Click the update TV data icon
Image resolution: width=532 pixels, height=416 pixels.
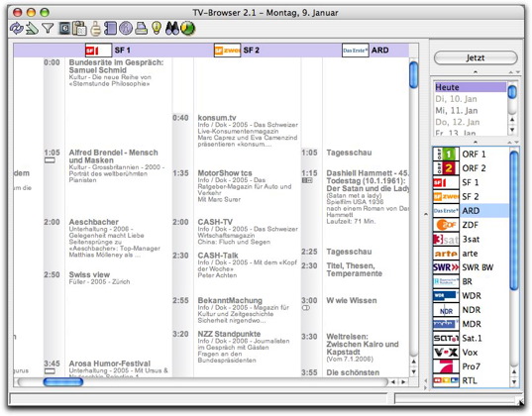(16, 29)
